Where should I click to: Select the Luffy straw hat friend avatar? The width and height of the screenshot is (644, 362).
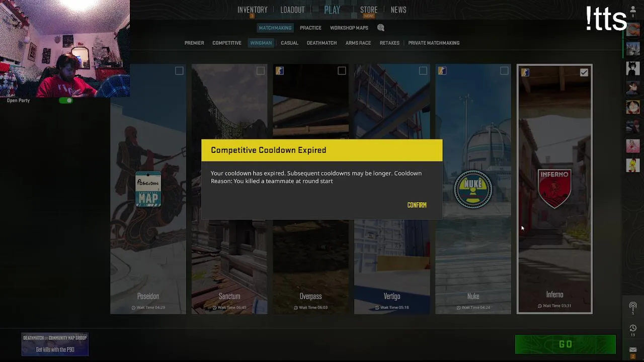(633, 107)
